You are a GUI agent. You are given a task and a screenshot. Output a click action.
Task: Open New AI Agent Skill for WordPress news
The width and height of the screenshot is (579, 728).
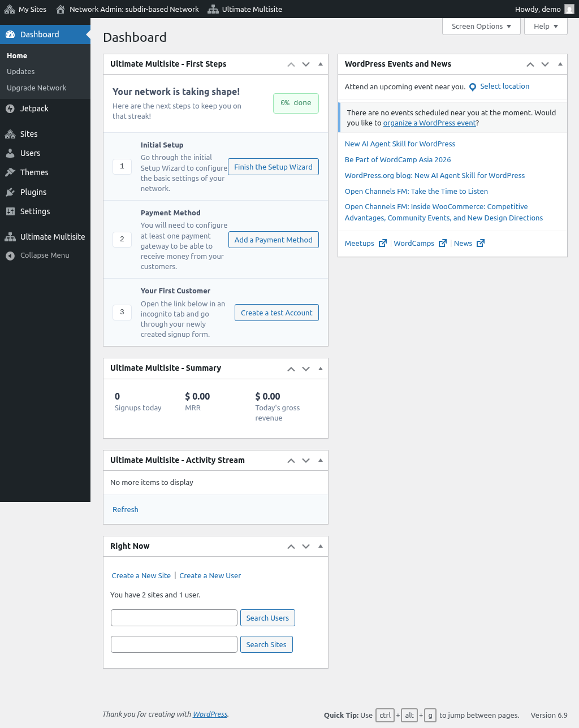point(400,144)
